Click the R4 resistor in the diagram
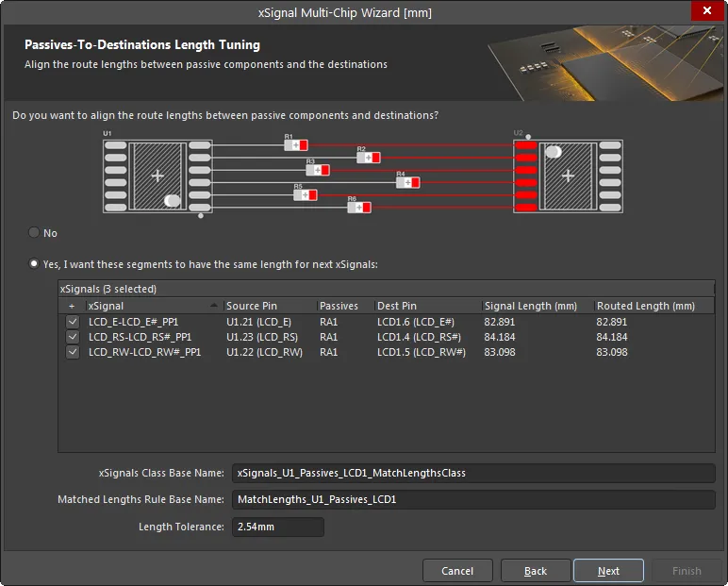 tap(407, 182)
